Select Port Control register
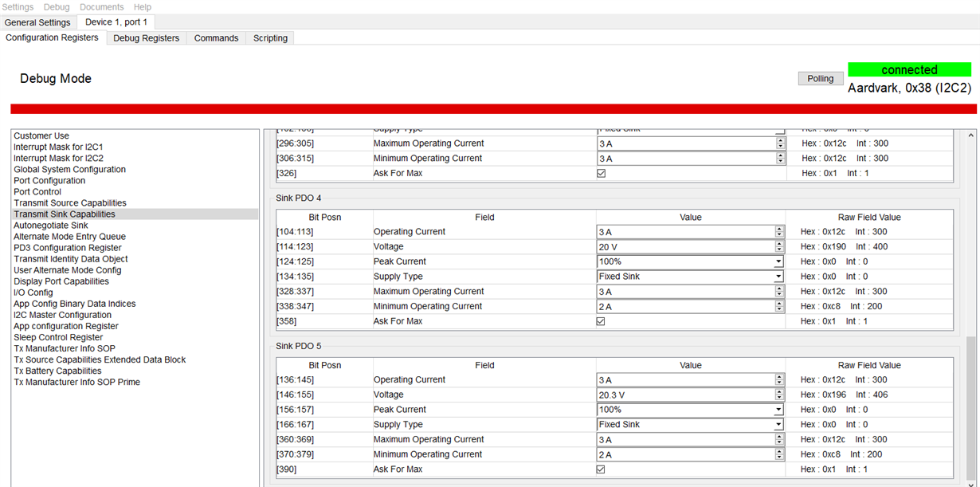Image resolution: width=980 pixels, height=487 pixels. click(37, 191)
